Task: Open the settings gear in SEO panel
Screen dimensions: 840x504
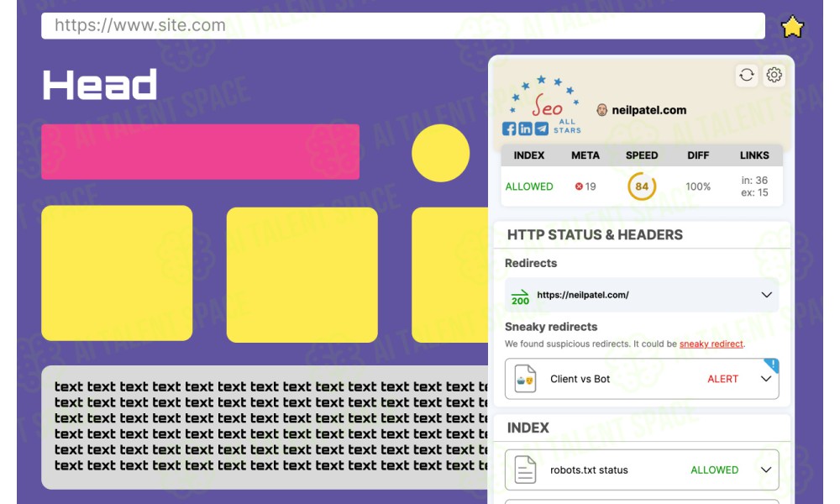Action: 774,75
